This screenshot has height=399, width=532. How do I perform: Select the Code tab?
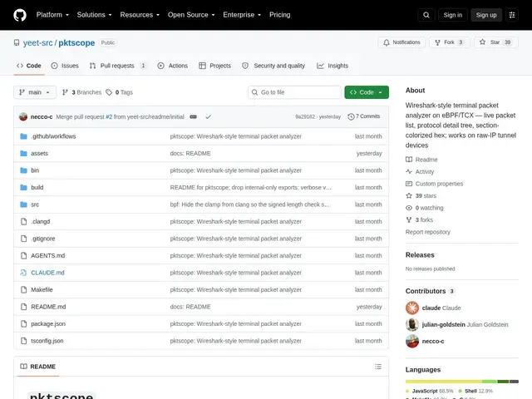[x=29, y=66]
